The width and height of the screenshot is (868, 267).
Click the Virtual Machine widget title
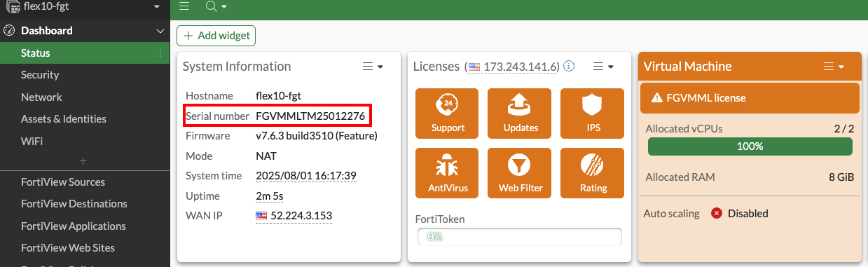point(687,67)
